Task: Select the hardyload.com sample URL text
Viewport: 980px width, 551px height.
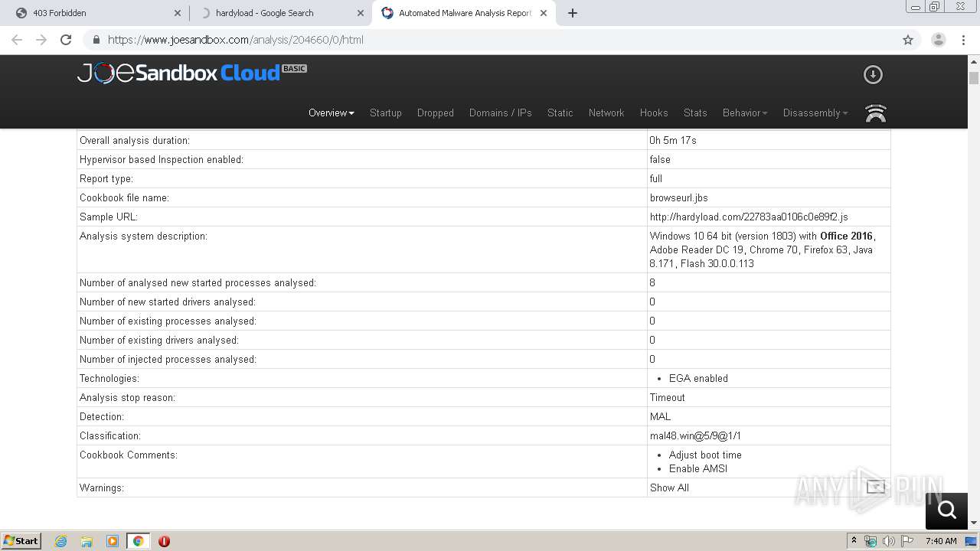Action: coord(749,217)
